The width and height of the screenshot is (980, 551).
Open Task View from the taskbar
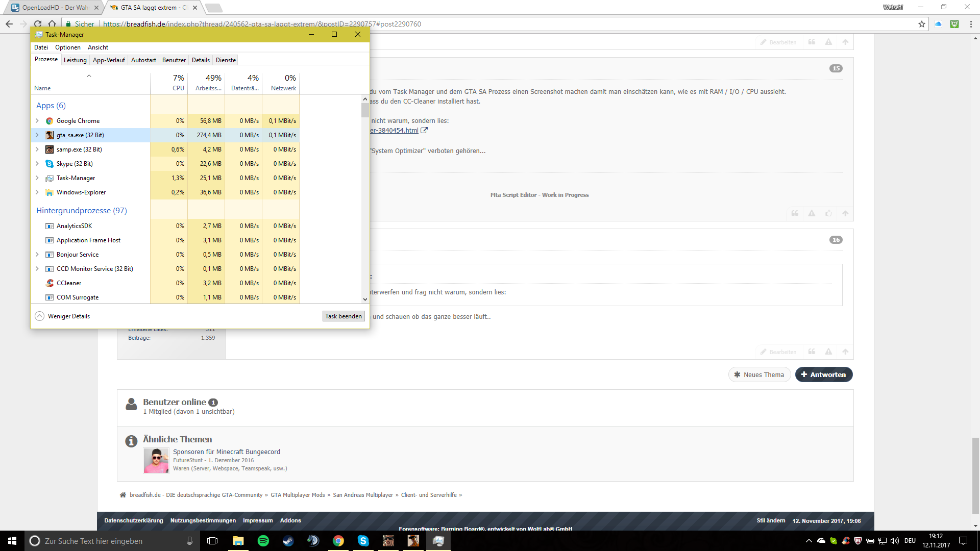click(x=212, y=541)
